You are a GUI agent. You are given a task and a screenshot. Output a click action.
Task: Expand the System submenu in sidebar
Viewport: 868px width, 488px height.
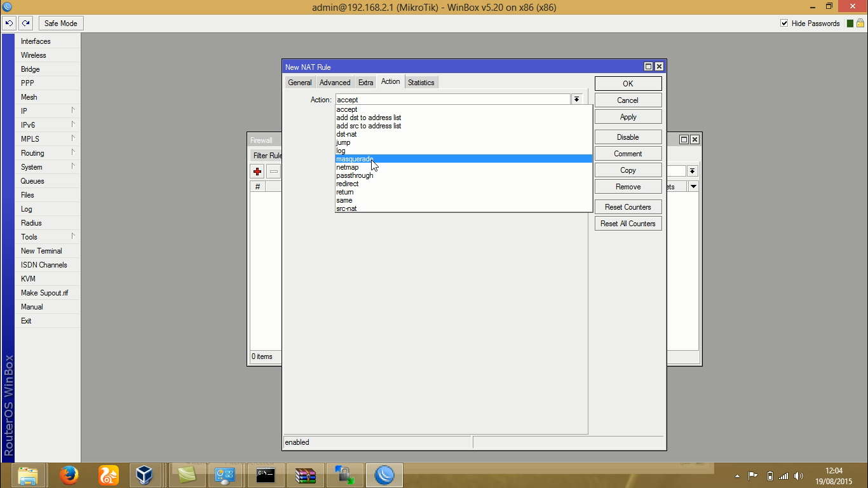[73, 166]
